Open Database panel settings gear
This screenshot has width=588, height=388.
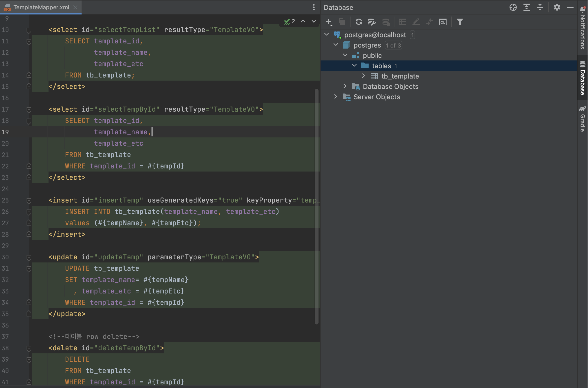[557, 7]
